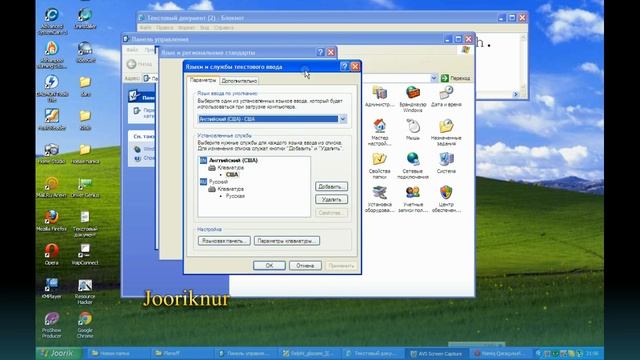Select the Русский language entry
The width and height of the screenshot is (640, 360).
point(218,182)
